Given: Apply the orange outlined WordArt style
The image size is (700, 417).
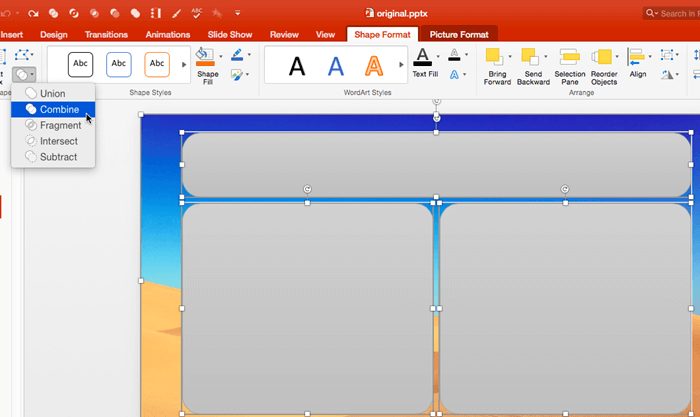Looking at the screenshot, I should [x=374, y=66].
